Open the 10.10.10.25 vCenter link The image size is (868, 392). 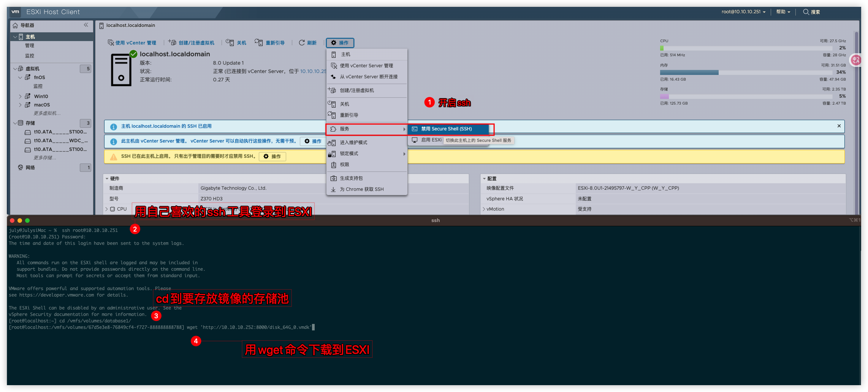coord(313,71)
